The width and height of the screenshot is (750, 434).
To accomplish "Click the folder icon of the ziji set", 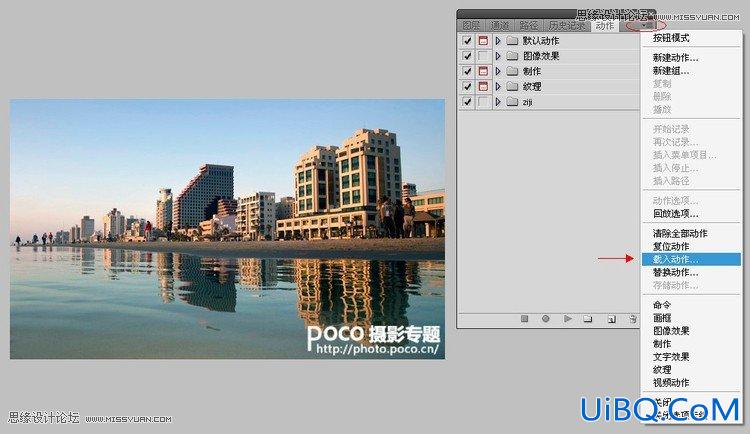I will click(x=512, y=102).
